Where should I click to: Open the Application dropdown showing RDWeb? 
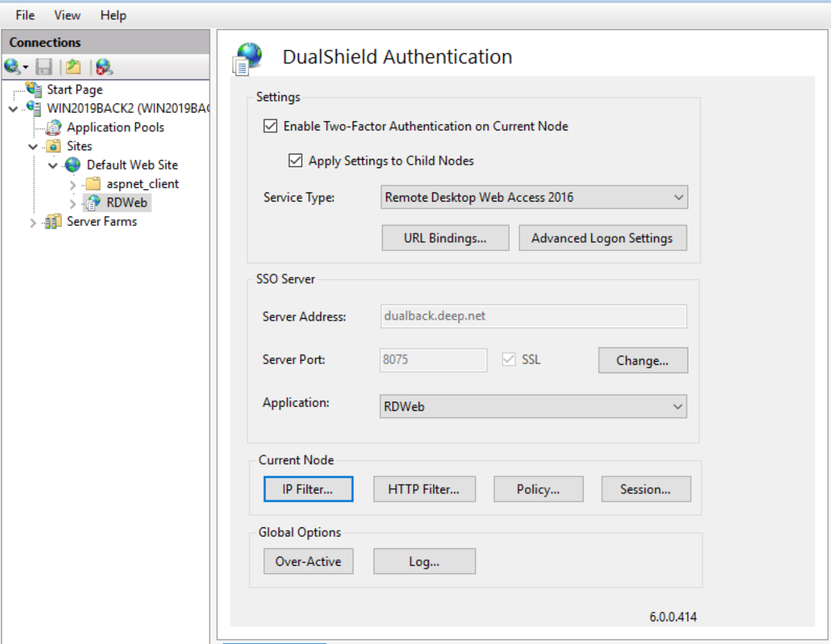pos(677,407)
